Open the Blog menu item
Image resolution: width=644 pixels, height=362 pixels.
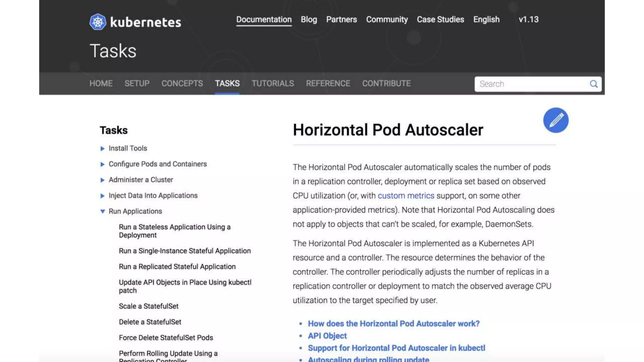(309, 19)
